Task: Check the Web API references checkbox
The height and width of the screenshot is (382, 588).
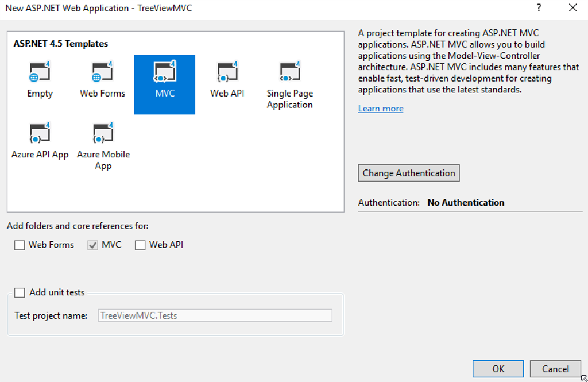Action: click(x=140, y=245)
